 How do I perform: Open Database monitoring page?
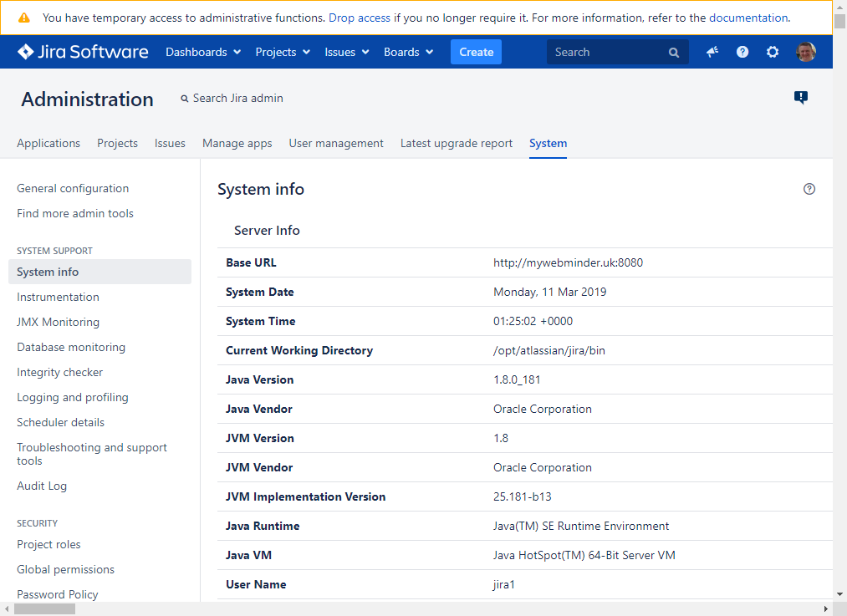[71, 347]
